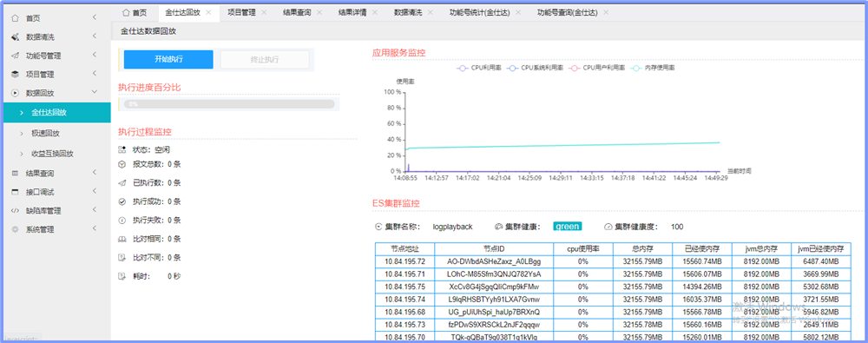The width and height of the screenshot is (868, 343).
Task: Click the 状态 status icon
Action: pos(122,149)
